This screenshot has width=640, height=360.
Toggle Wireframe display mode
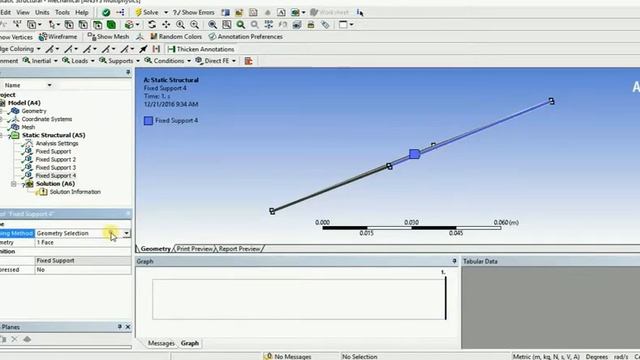click(58, 37)
